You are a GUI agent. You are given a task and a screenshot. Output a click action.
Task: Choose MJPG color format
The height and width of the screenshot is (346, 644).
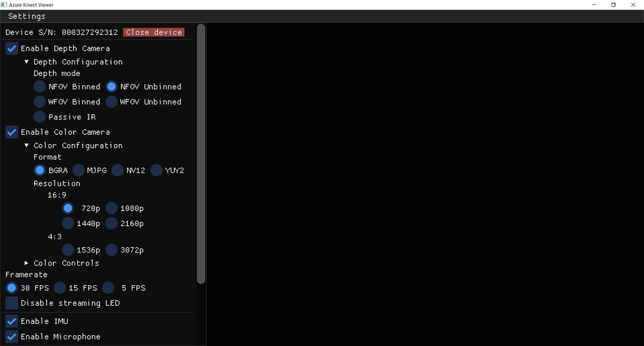click(x=78, y=170)
